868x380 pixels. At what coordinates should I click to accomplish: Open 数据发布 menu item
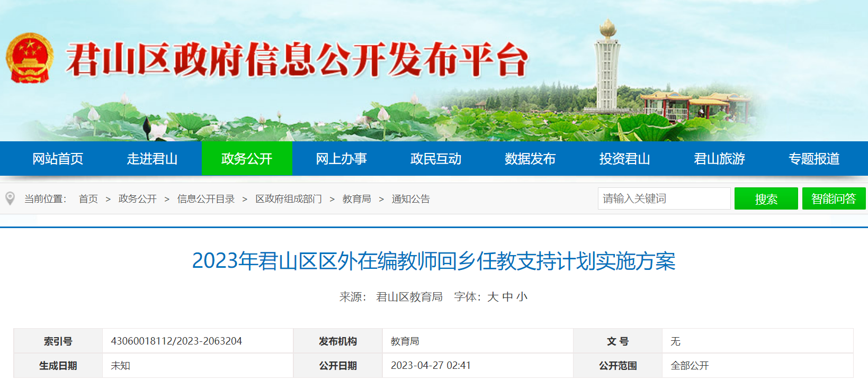[x=530, y=159]
